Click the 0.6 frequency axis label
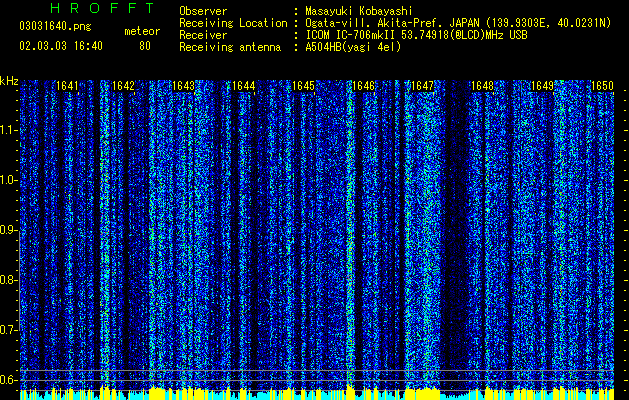The image size is (629, 400). coord(8,380)
